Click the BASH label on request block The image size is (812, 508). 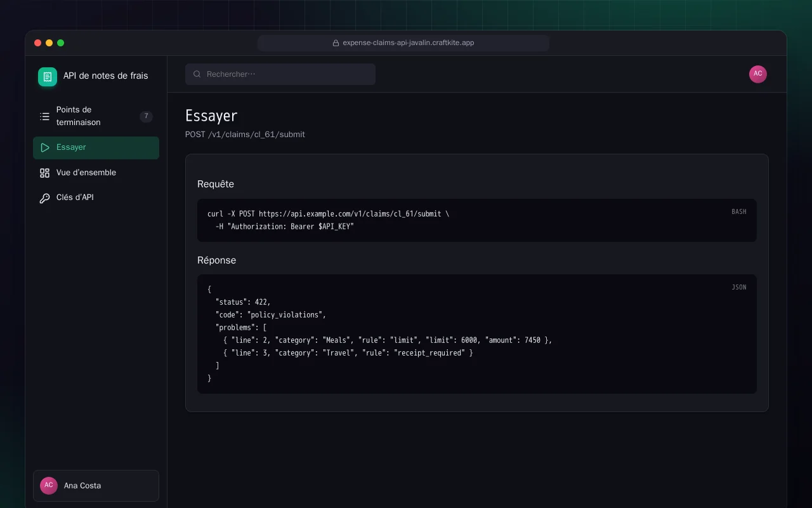[x=739, y=211]
